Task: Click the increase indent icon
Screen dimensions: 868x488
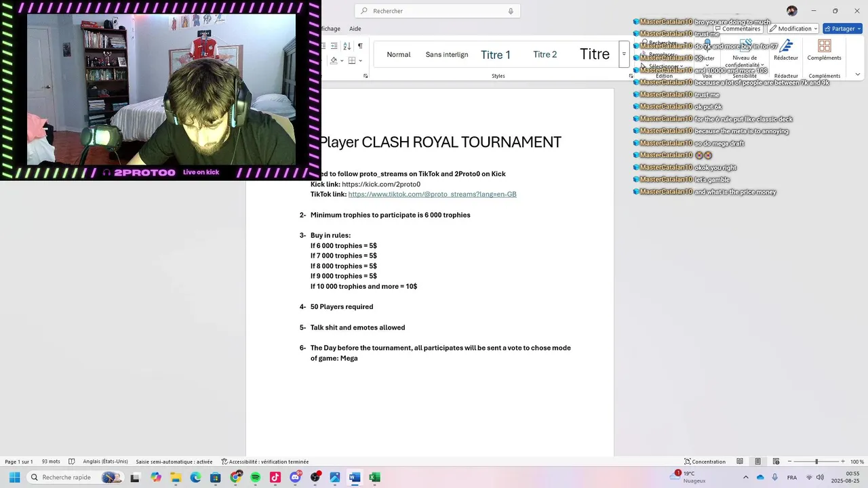Action: point(334,45)
